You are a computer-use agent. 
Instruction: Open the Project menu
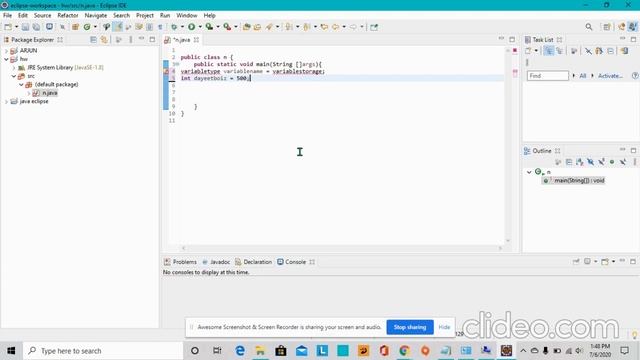[145, 15]
